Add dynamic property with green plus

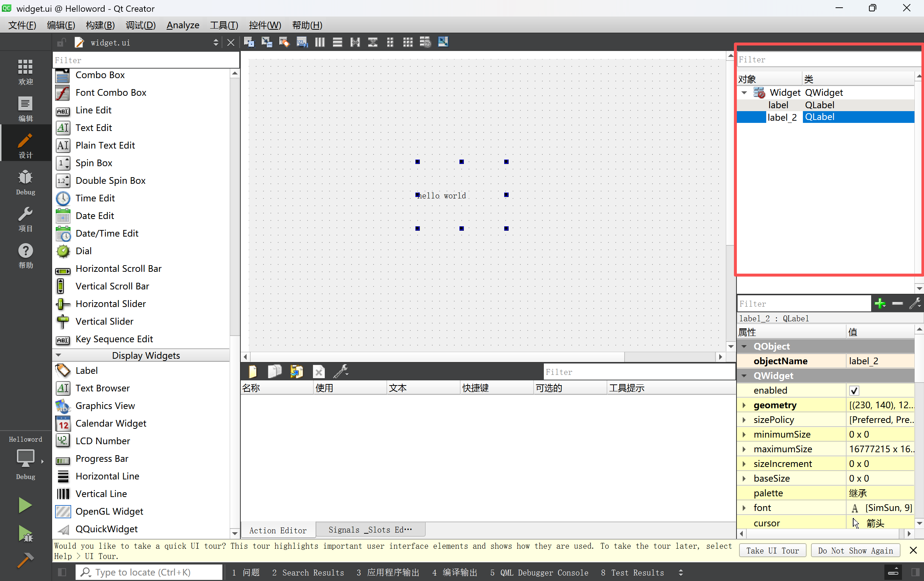(x=880, y=304)
